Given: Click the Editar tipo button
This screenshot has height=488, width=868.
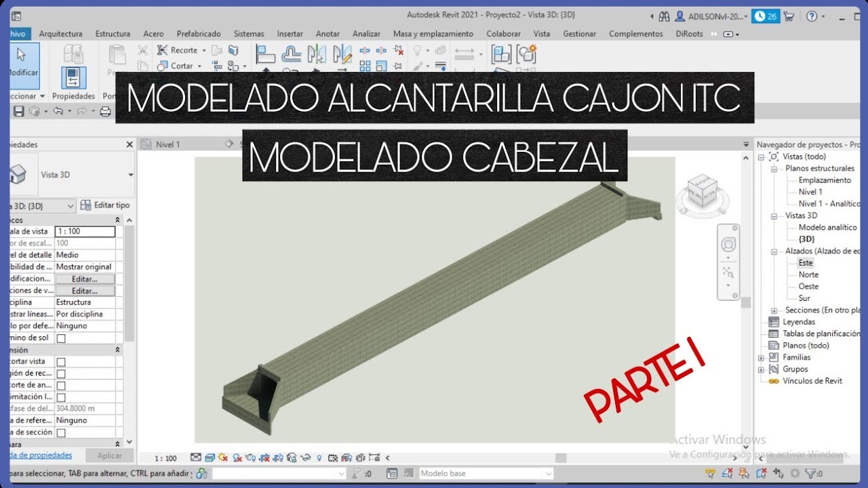Looking at the screenshot, I should [x=105, y=205].
